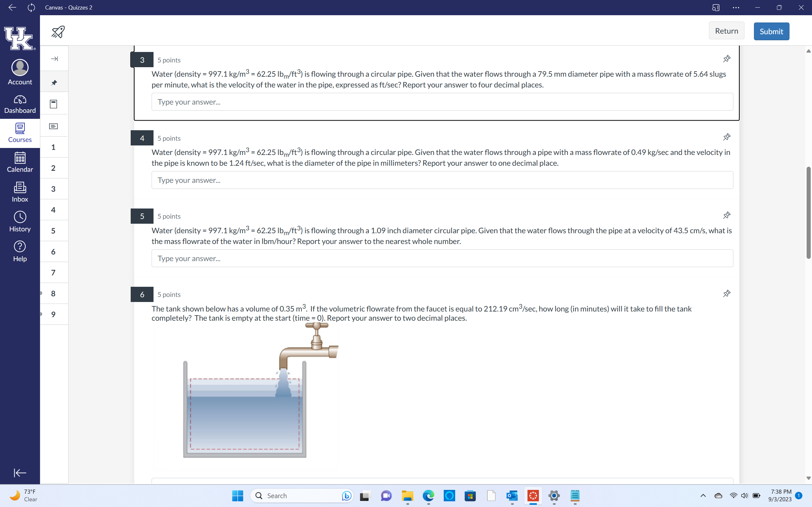Jump to question 7 in navigator
Screen dimensions: 812x507
(53, 273)
